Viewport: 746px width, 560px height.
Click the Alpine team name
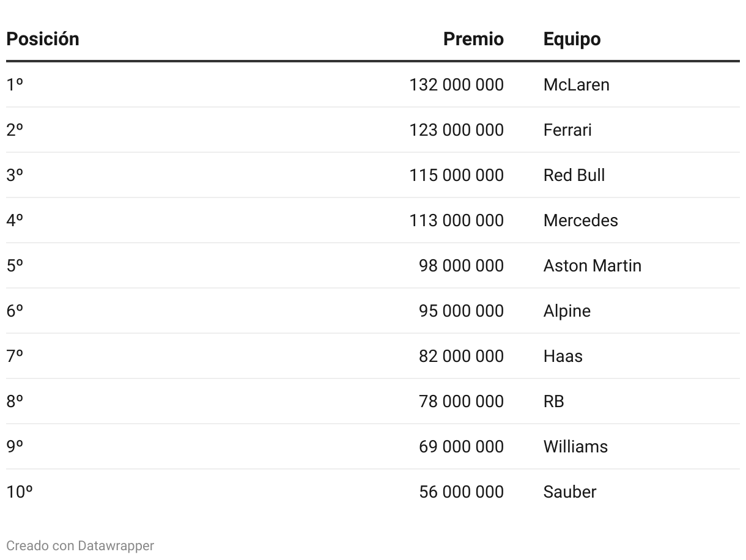click(567, 311)
